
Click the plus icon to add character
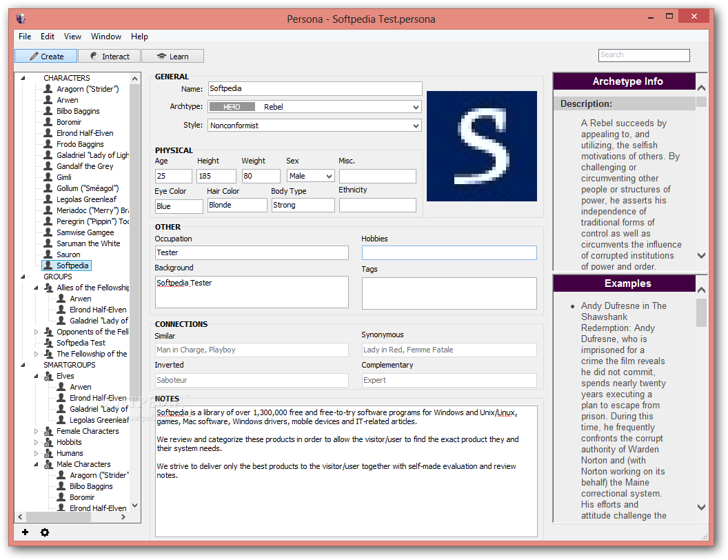click(x=25, y=532)
